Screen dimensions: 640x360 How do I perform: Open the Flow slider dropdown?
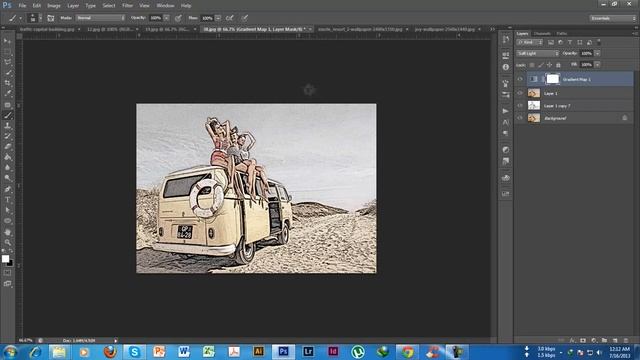(218, 18)
